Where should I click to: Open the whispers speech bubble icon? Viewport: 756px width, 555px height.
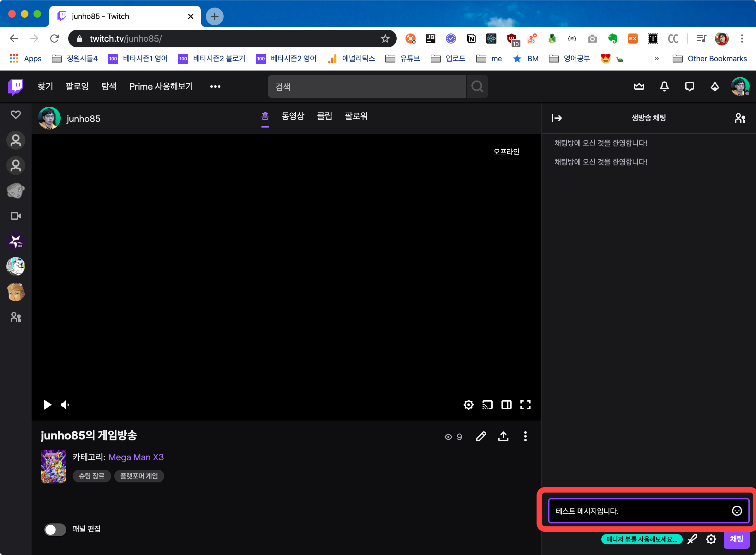click(689, 86)
